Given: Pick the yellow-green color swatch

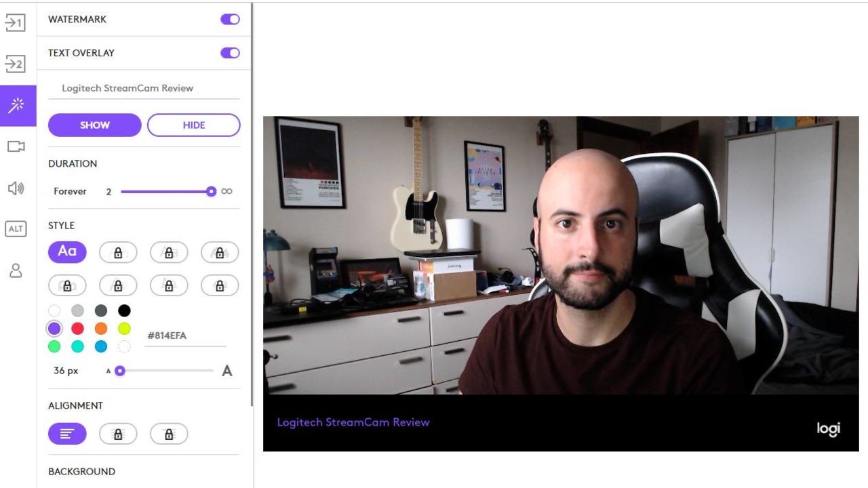Looking at the screenshot, I should (124, 329).
